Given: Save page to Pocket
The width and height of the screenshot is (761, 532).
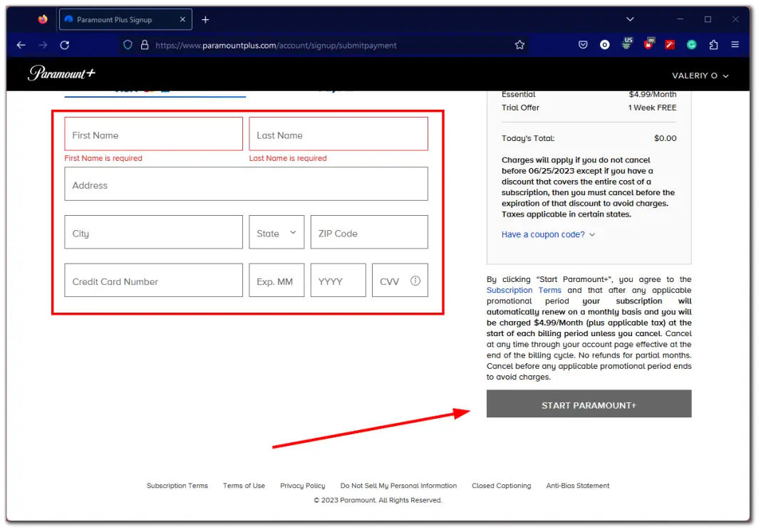Looking at the screenshot, I should click(x=583, y=44).
